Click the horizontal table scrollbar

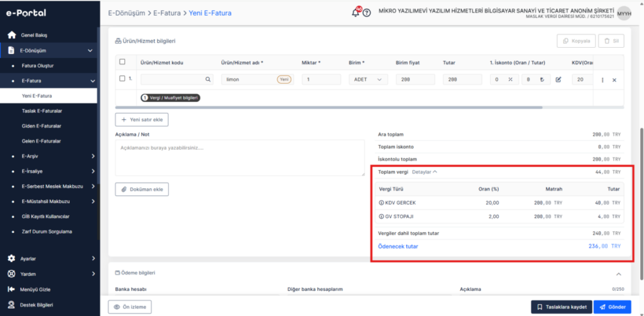(x=329, y=107)
